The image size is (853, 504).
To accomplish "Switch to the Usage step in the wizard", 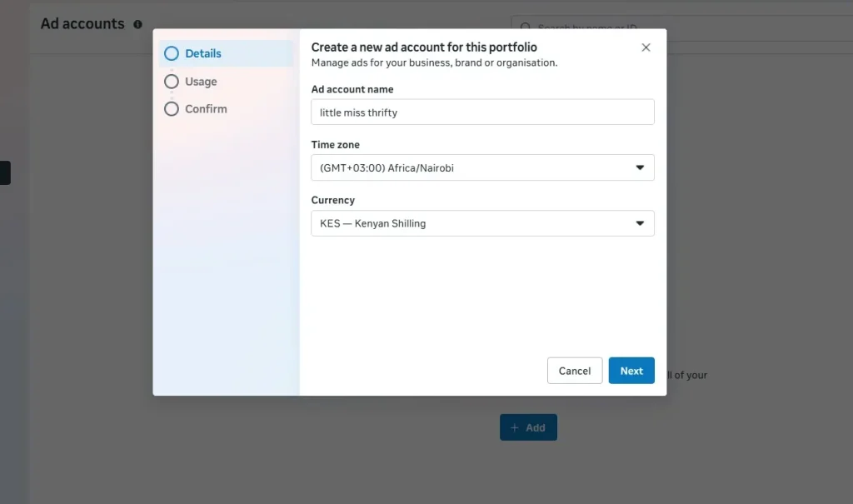I will point(200,82).
